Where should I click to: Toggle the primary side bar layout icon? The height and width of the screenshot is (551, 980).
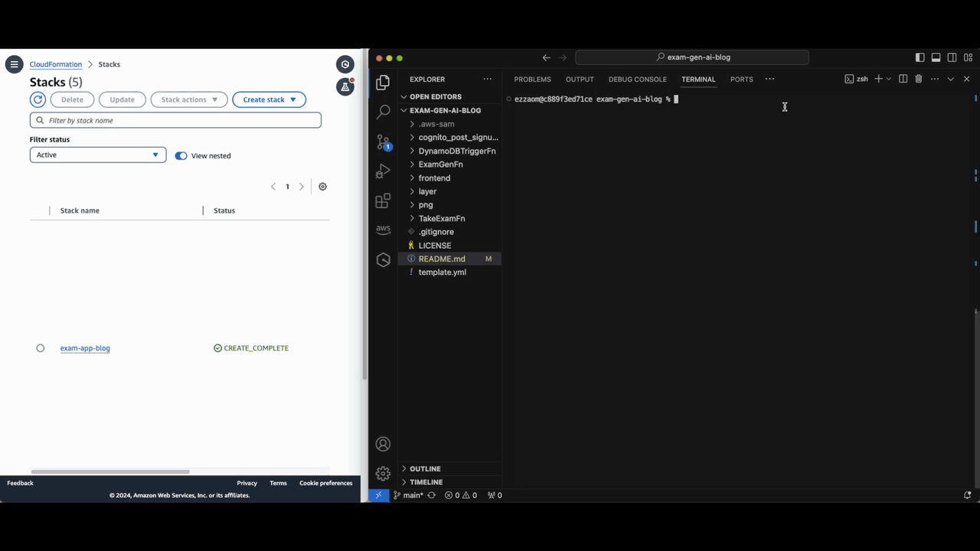tap(920, 57)
